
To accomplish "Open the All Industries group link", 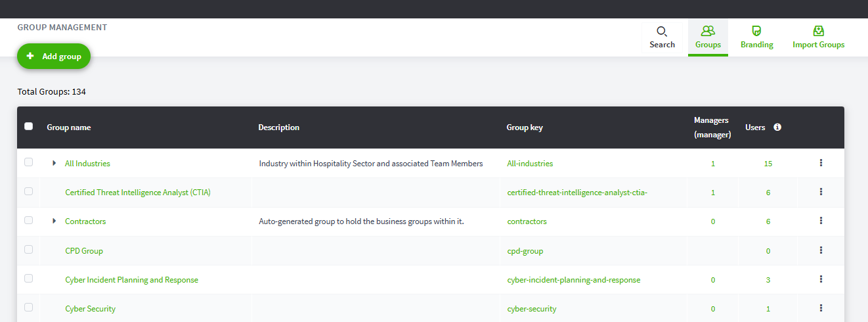I will 87,164.
